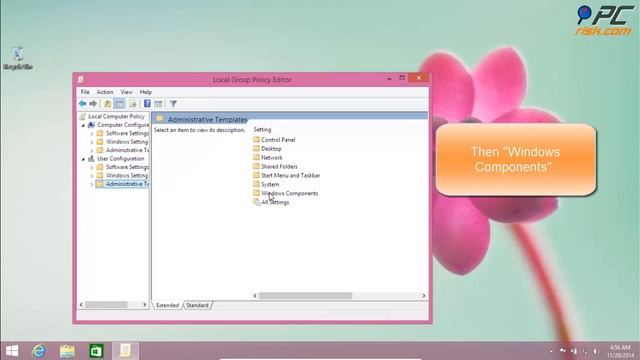Click the settings list horizontal scrollbar thumb
This screenshot has height=360, width=640.
(305, 296)
